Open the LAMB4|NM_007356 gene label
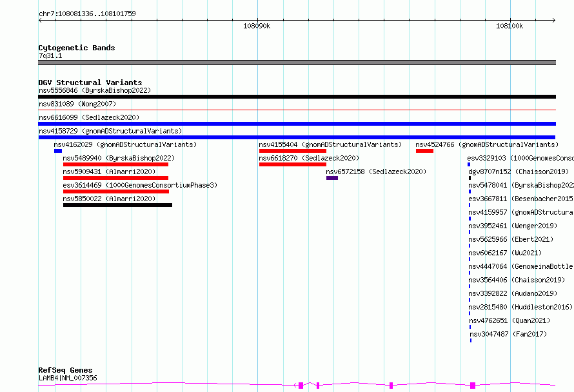Screen dimensions: 574x392 68,378
